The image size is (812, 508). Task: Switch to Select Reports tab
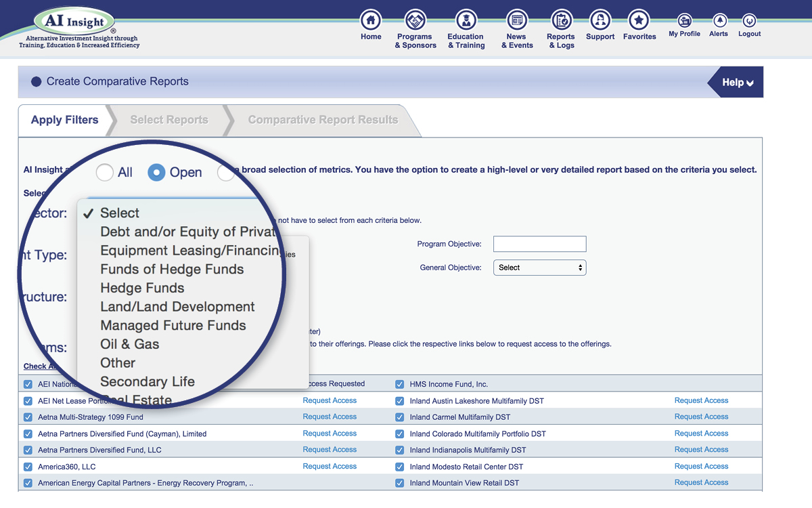168,121
